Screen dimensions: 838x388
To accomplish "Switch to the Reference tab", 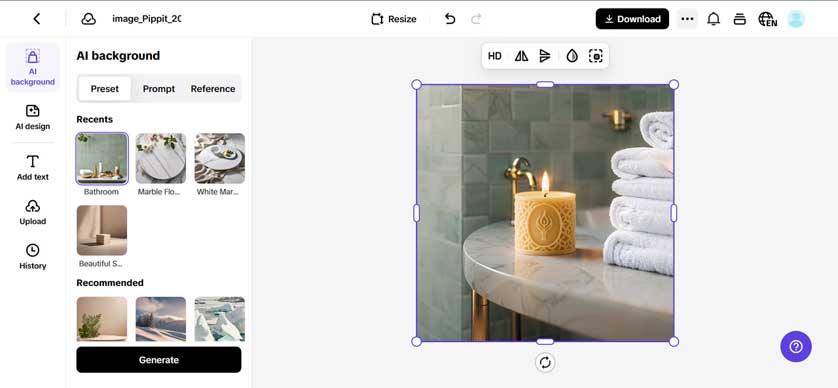I will (x=213, y=89).
